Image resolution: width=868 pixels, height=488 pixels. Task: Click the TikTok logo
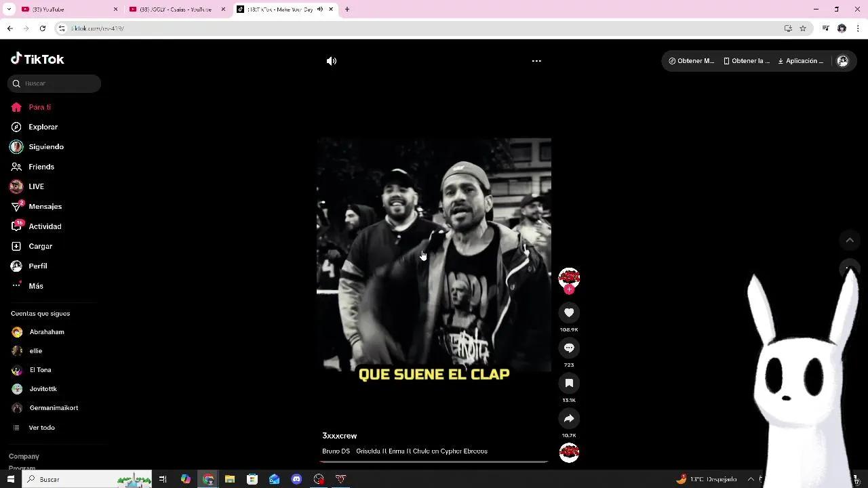coord(37,59)
